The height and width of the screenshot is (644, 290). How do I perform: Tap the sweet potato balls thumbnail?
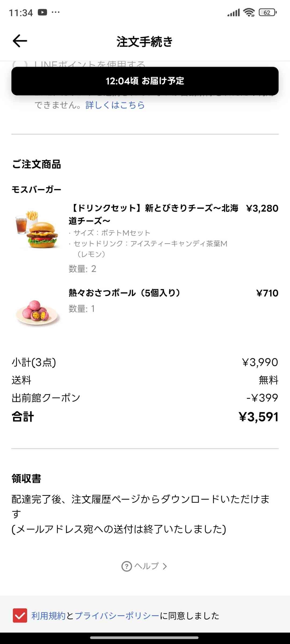(x=37, y=312)
